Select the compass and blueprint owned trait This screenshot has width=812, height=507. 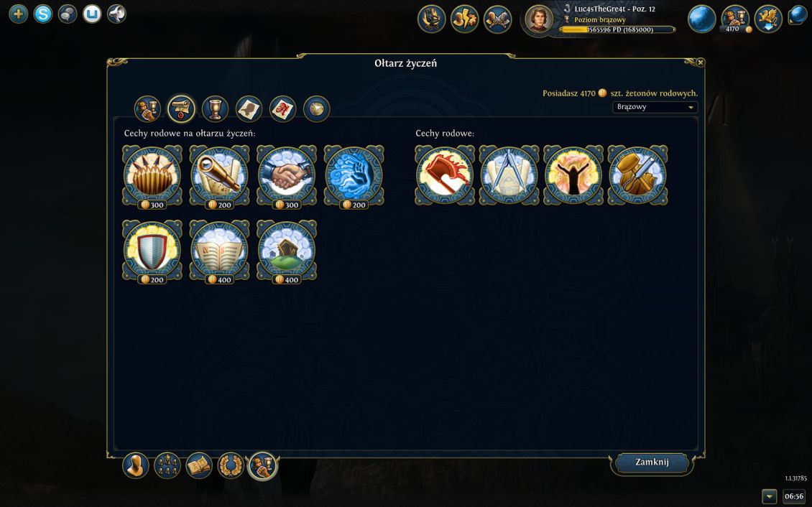pyautogui.click(x=509, y=175)
